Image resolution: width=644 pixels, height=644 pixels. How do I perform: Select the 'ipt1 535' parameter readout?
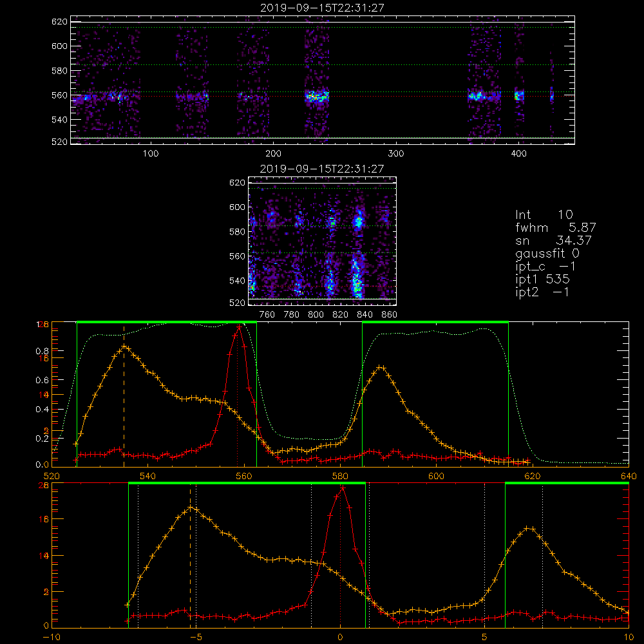tap(542, 279)
